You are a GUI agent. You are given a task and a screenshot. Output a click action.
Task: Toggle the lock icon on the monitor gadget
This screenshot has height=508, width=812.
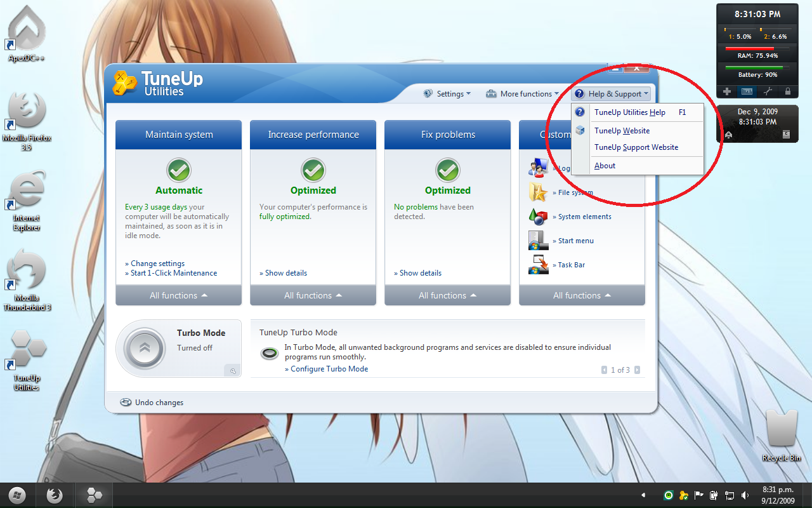(787, 91)
